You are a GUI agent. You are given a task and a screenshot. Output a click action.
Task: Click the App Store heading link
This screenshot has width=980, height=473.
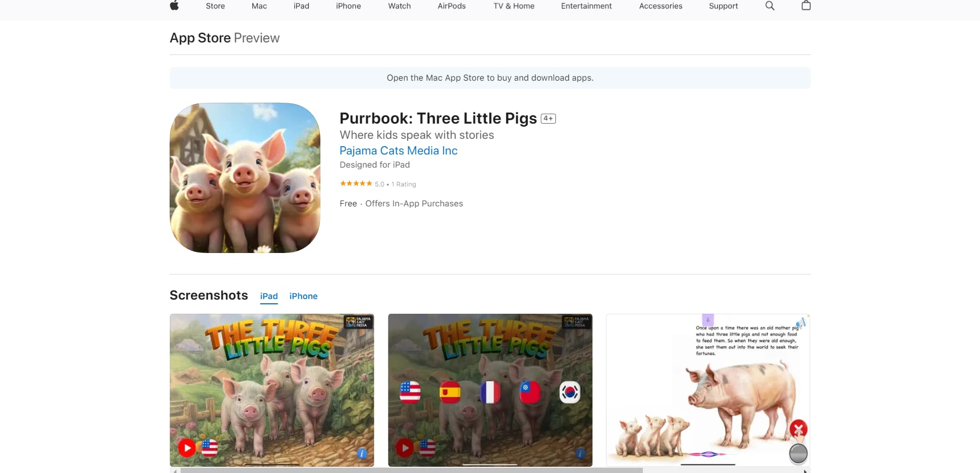click(x=200, y=38)
